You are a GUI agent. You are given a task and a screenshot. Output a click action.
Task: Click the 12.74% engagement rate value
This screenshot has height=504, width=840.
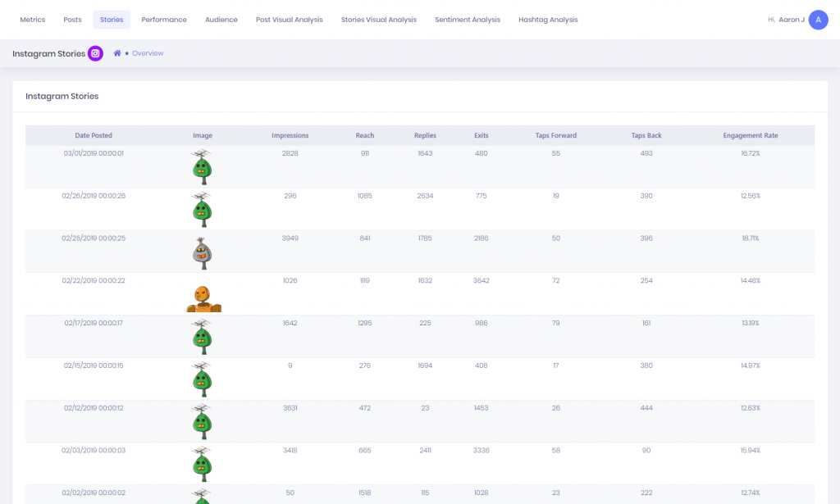coord(751,493)
